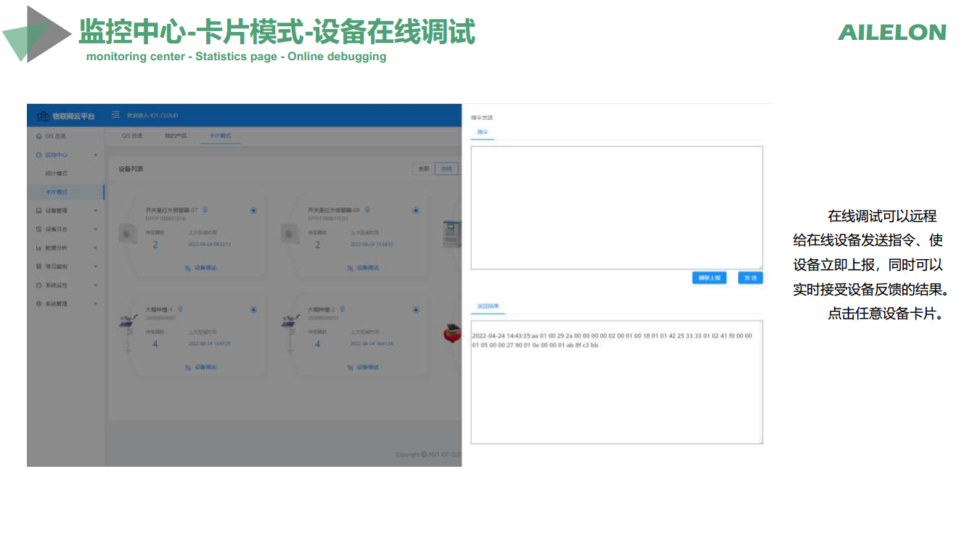This screenshot has width=980, height=551.
Task: Click the 设备列表 heading
Action: pos(131,169)
